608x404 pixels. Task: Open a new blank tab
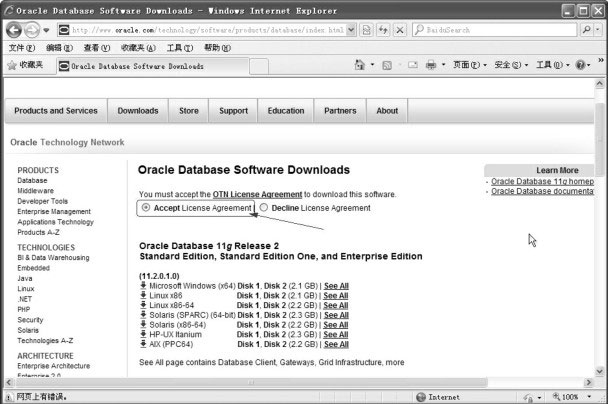[259, 66]
